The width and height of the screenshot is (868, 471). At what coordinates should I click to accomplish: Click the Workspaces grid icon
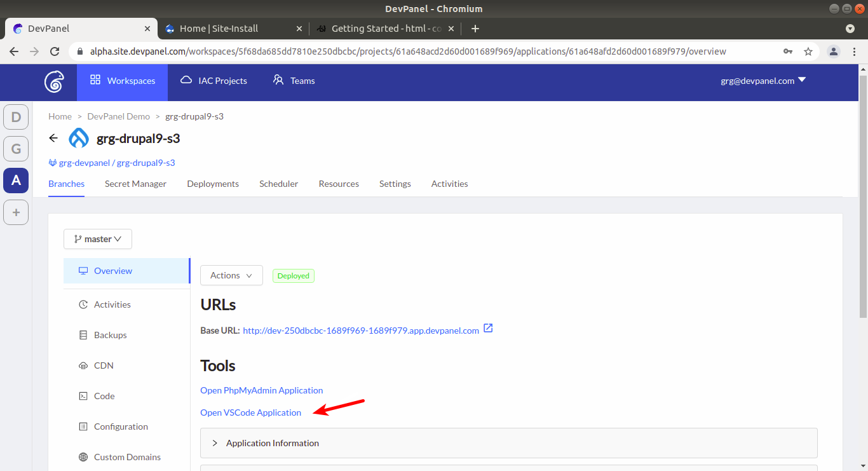(94, 80)
